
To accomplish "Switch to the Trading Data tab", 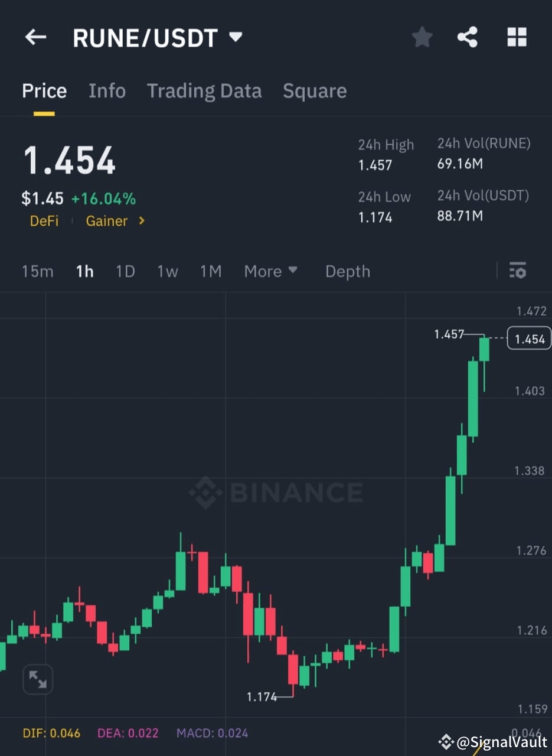I will tap(204, 91).
